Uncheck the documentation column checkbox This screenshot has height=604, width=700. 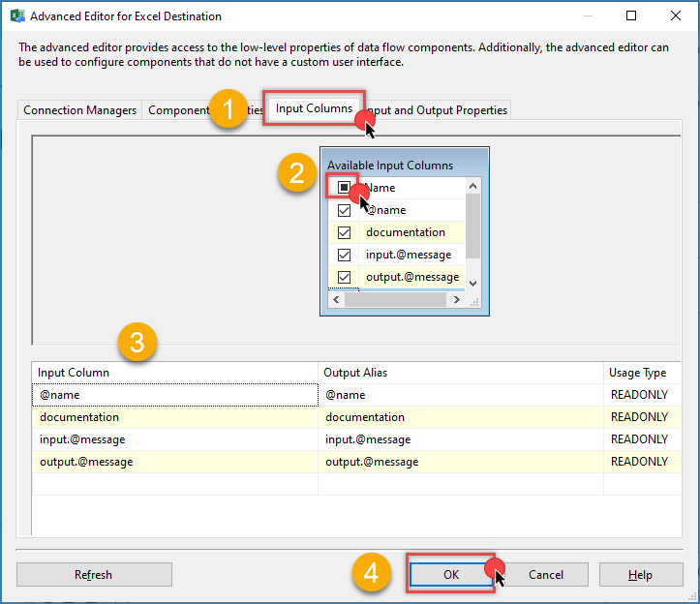(344, 232)
